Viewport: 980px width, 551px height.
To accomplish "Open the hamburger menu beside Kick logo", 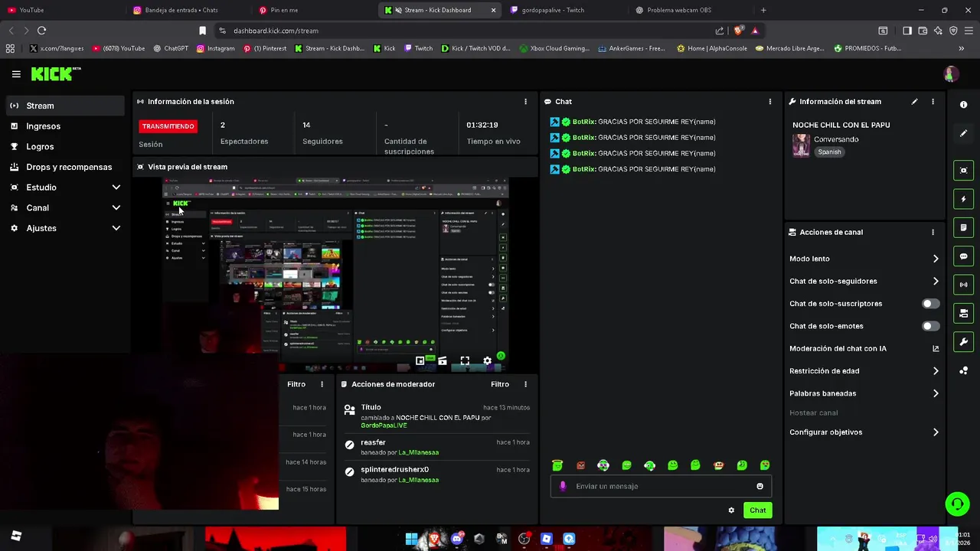I will coord(16,74).
